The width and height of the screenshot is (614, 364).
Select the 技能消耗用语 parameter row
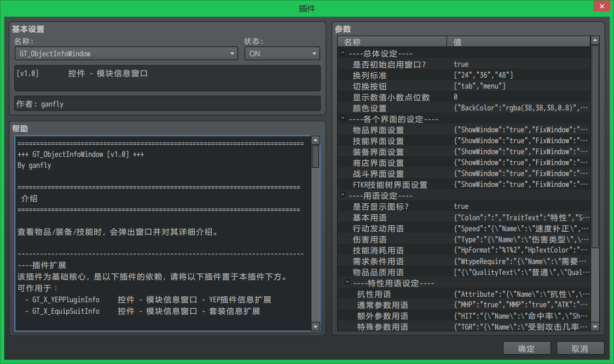click(x=464, y=250)
